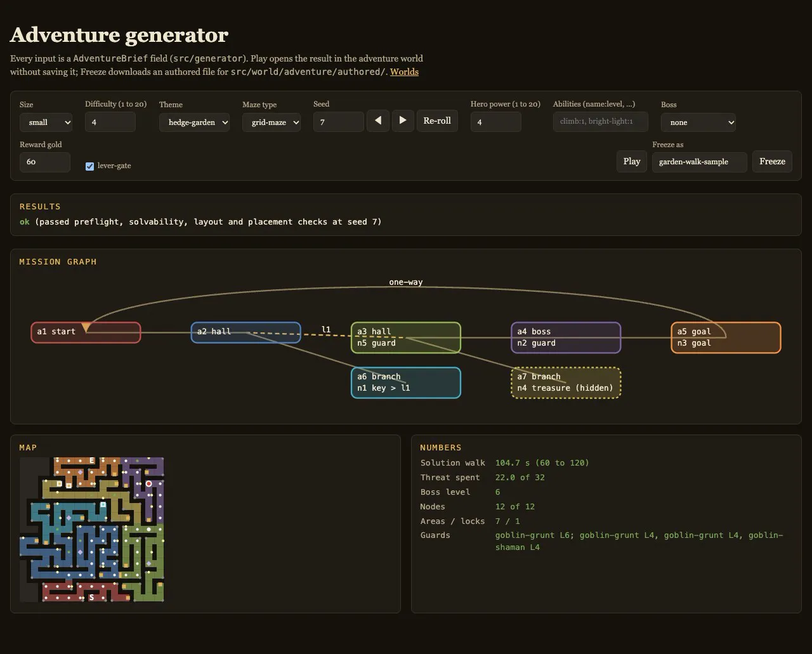Select the a6 branch key node
The width and height of the screenshot is (812, 654).
pyautogui.click(x=406, y=383)
